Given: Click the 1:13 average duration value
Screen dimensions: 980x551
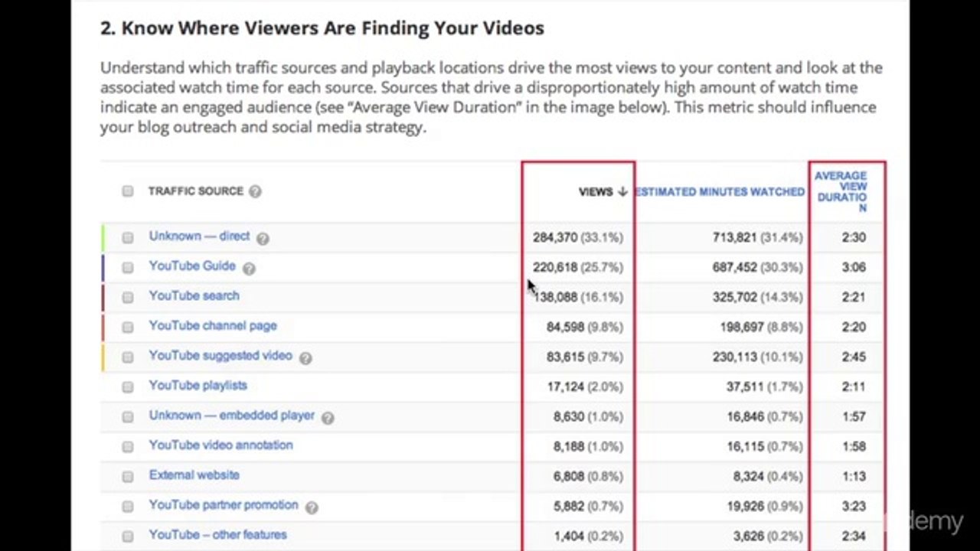Looking at the screenshot, I should pyautogui.click(x=854, y=476).
